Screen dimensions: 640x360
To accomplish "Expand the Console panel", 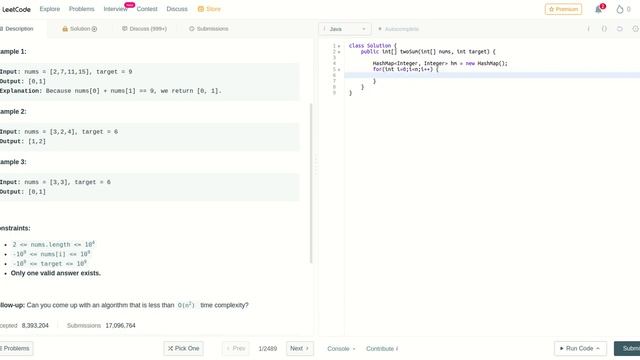I will pos(341,349).
